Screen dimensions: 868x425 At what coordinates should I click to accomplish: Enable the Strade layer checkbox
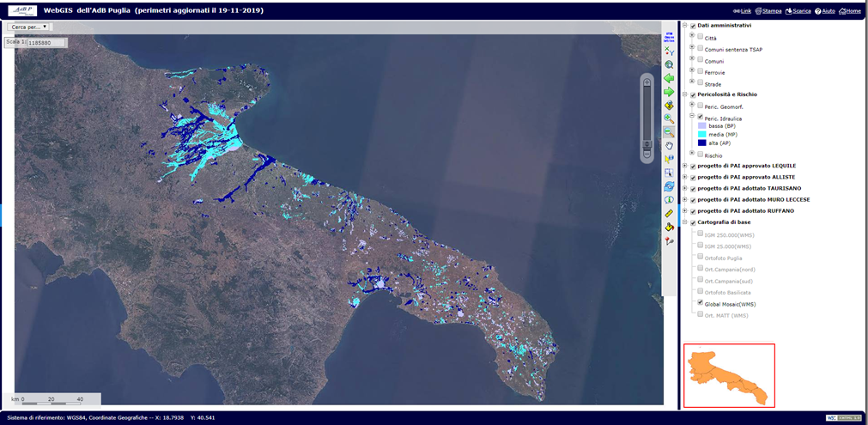[701, 82]
